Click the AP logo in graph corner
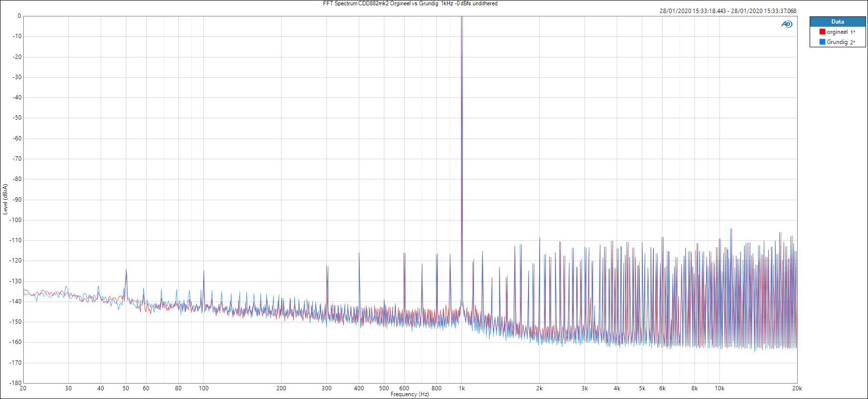This screenshot has width=868, height=399. (787, 24)
